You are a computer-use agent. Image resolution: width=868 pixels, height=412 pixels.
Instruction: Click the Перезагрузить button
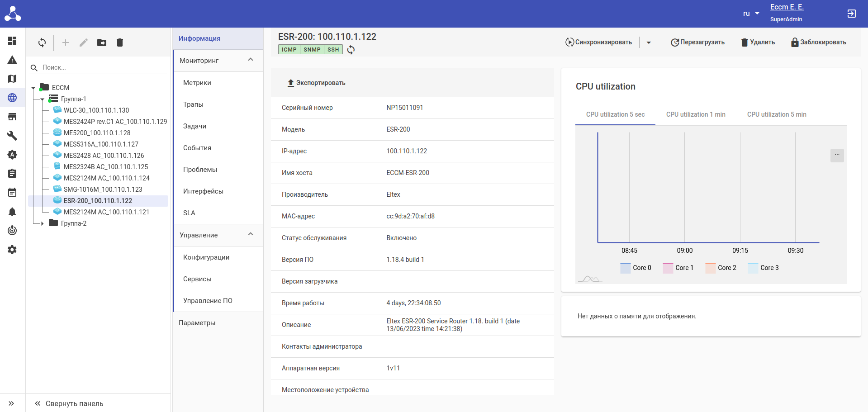coord(697,43)
